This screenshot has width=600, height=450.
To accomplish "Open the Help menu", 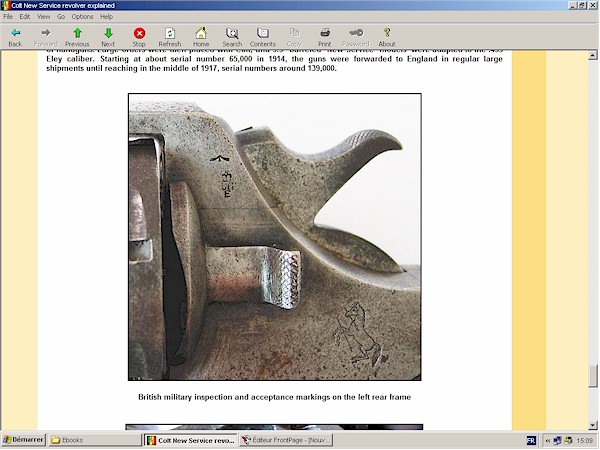I will [107, 16].
